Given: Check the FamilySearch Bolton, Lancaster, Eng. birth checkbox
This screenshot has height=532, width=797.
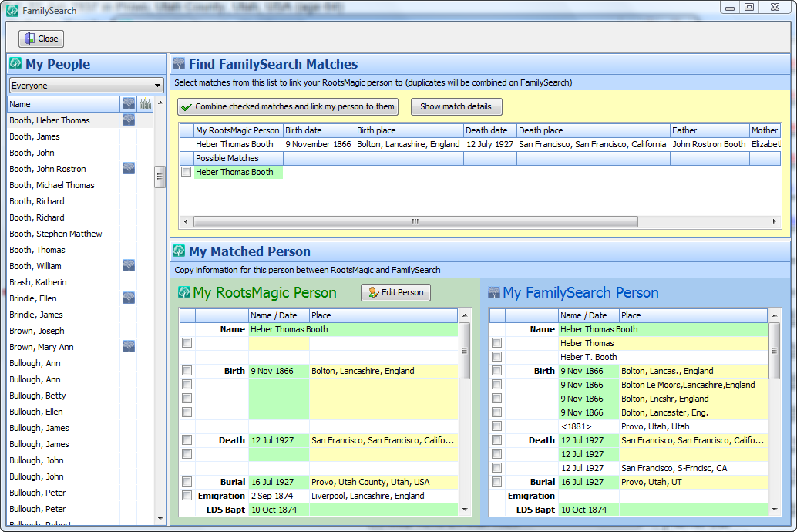Looking at the screenshot, I should pyautogui.click(x=497, y=412).
